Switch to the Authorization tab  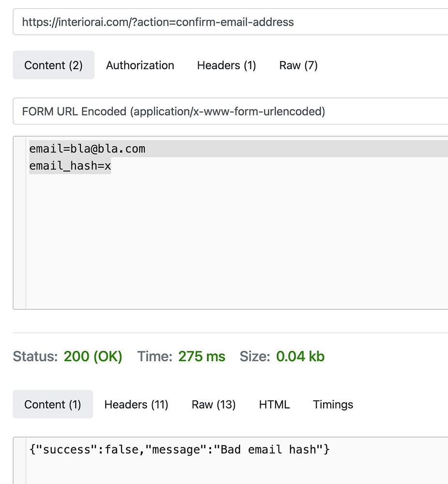tap(140, 65)
